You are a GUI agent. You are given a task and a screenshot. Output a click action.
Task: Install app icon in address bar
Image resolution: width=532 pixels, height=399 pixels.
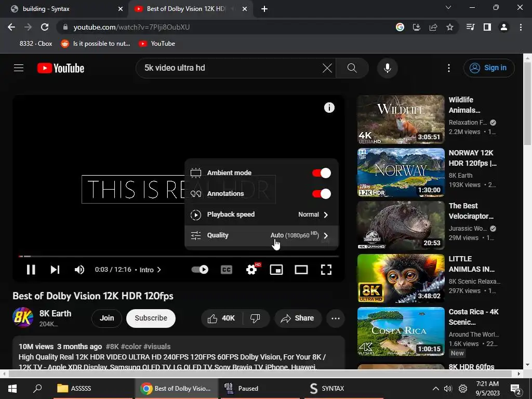click(417, 27)
